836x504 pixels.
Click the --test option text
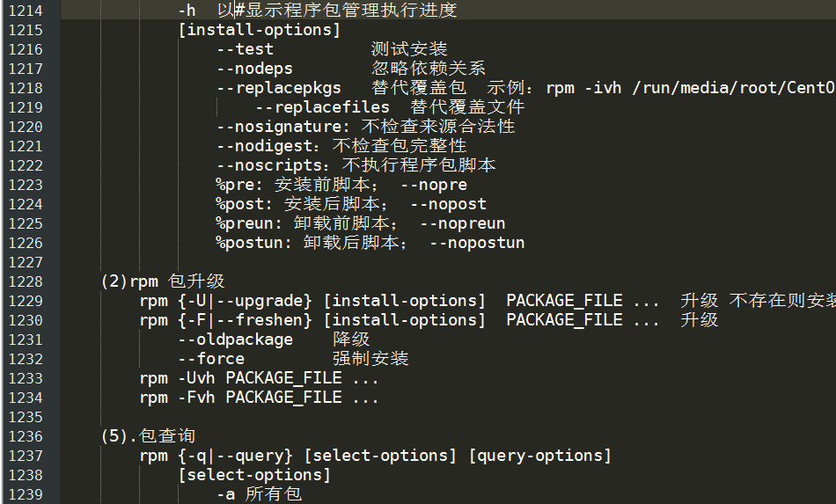(246, 49)
